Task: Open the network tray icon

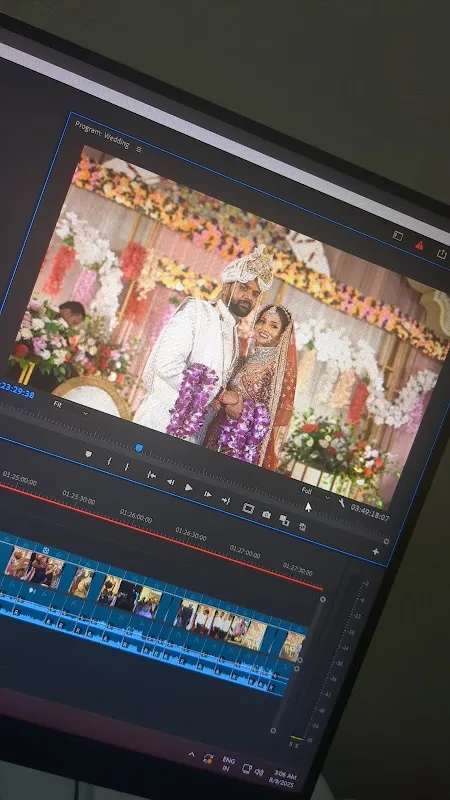Action: pyautogui.click(x=246, y=768)
